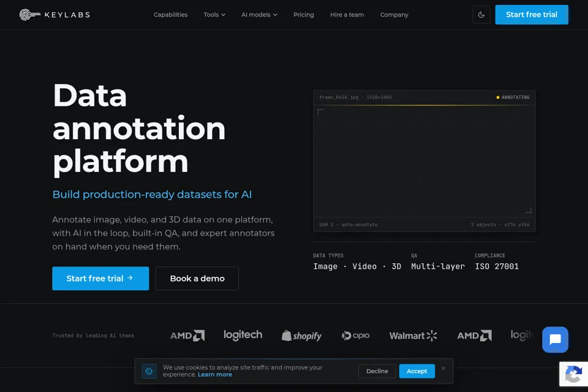The width and height of the screenshot is (588, 392).
Task: Open Hire a team in the navigation
Action: [x=347, y=15]
